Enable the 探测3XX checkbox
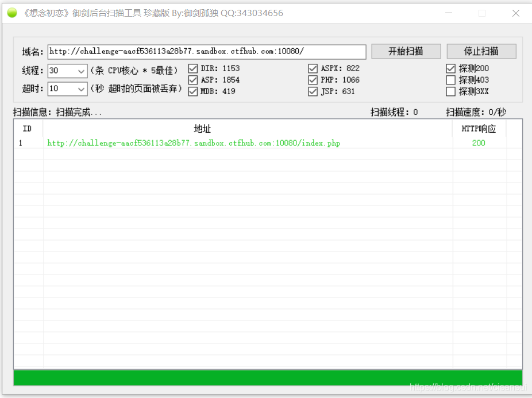This screenshot has width=532, height=398. [450, 92]
